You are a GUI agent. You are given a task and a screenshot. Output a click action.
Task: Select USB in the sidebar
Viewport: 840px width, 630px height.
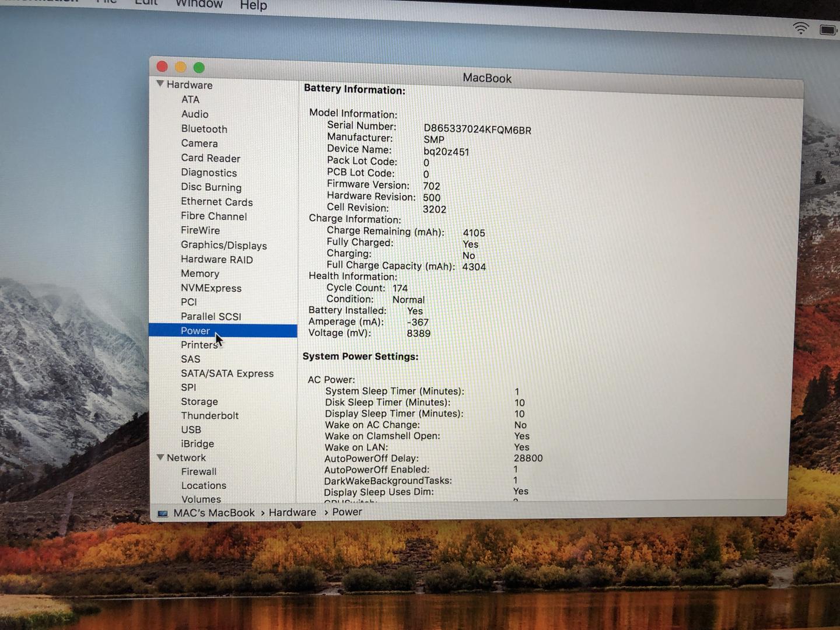pyautogui.click(x=191, y=430)
